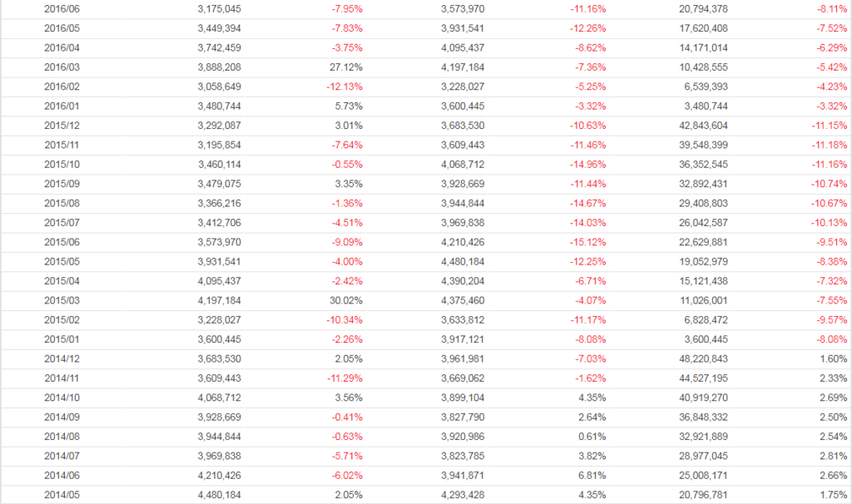This screenshot has height=504, width=852.
Task: Select the 42,843,604 cumulative value
Action: (699, 126)
